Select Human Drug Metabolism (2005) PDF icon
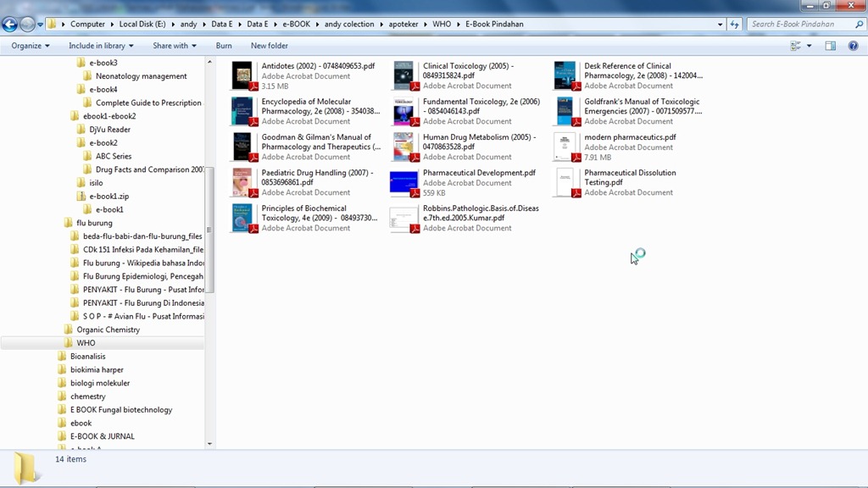The width and height of the screenshot is (868, 488). click(x=404, y=147)
